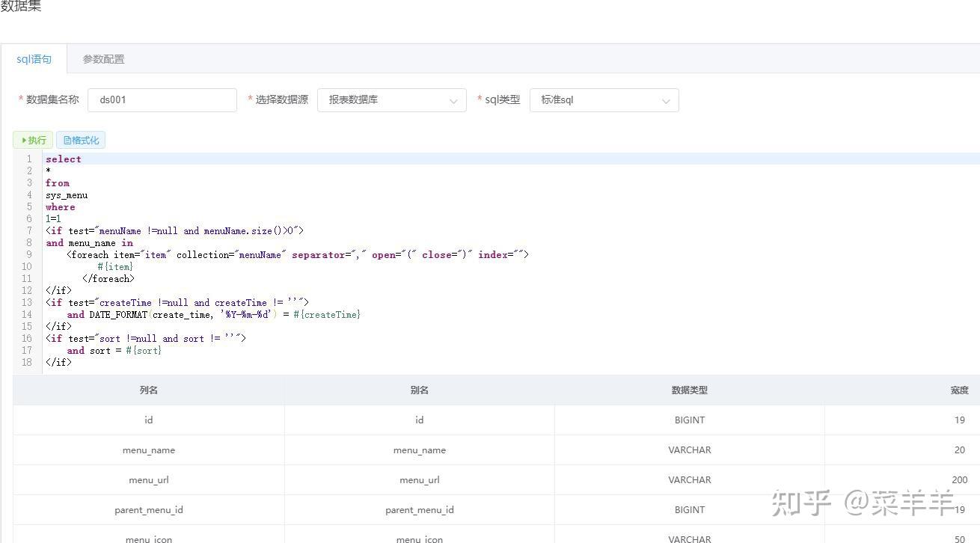Click the play icon inside the 执行 button
Screen dimensions: 980x543
point(24,140)
